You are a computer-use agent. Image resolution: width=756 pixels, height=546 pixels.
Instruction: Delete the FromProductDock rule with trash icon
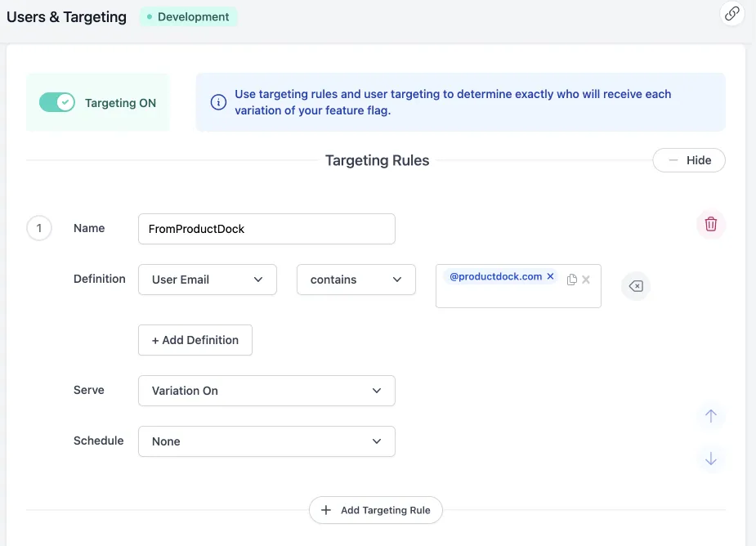pyautogui.click(x=710, y=224)
